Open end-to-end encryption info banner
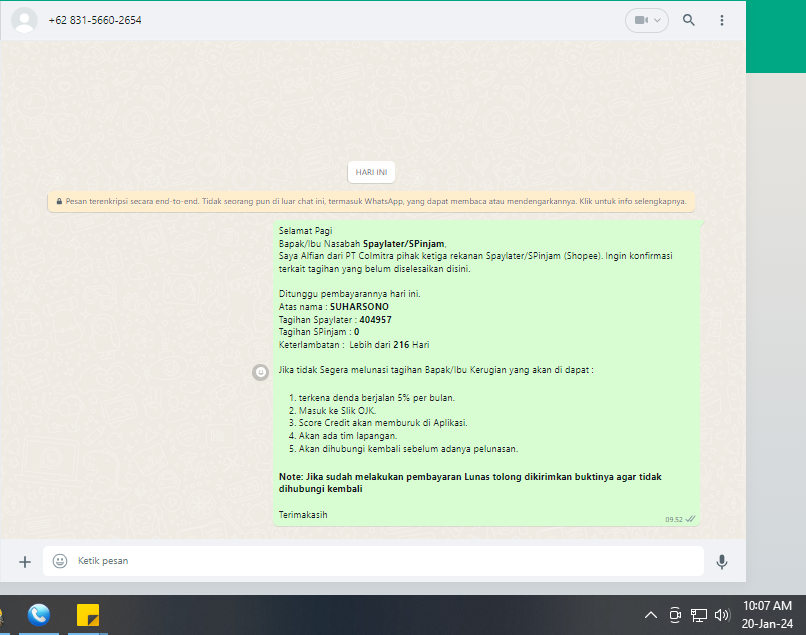The height and width of the screenshot is (635, 806). pos(371,202)
